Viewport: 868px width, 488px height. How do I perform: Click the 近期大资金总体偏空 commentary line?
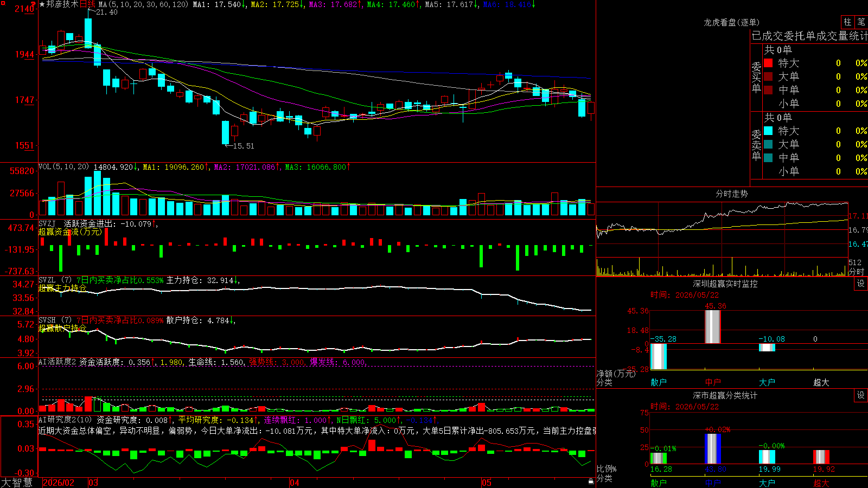pos(317,431)
